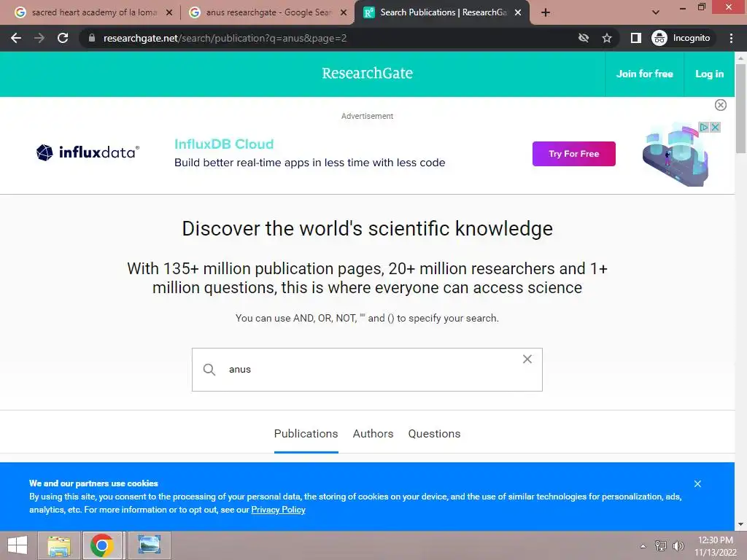Click Join for free
This screenshot has height=560, width=747.
pyautogui.click(x=645, y=74)
